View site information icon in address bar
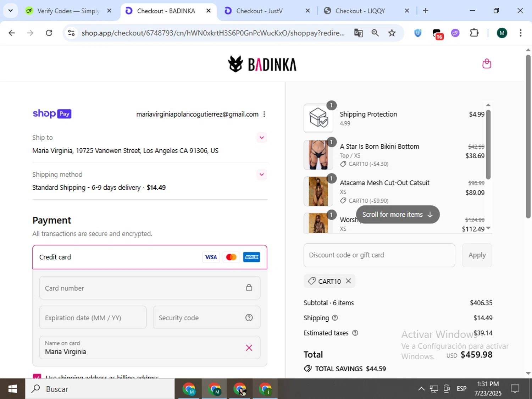 pyautogui.click(x=71, y=33)
